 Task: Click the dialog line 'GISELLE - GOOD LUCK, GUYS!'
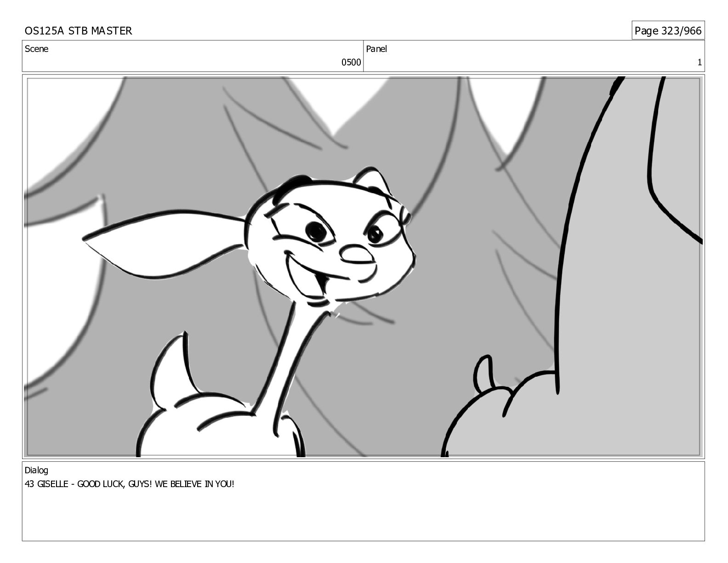click(x=94, y=484)
